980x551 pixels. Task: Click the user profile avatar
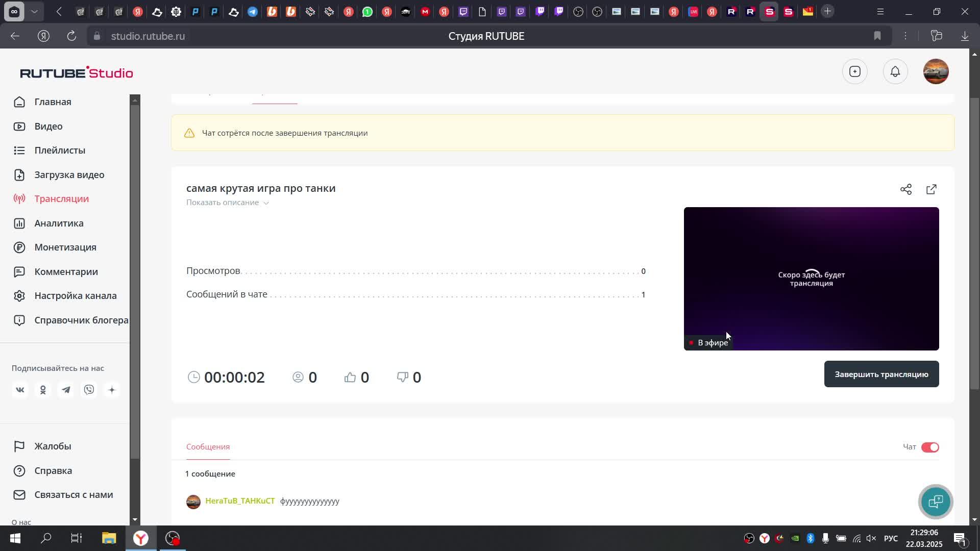tap(936, 72)
